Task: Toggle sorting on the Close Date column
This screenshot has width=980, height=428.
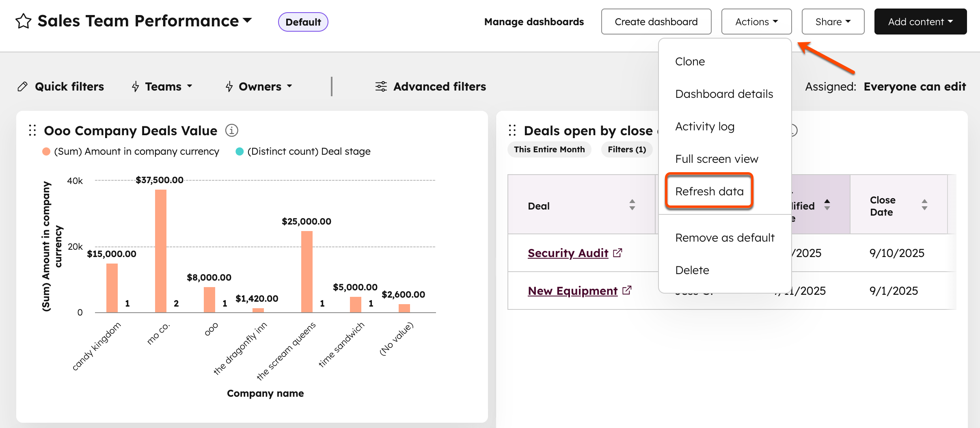Action: pyautogui.click(x=925, y=205)
